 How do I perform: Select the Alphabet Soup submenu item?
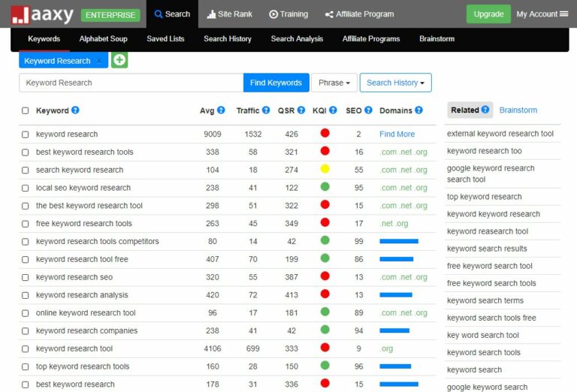104,38
